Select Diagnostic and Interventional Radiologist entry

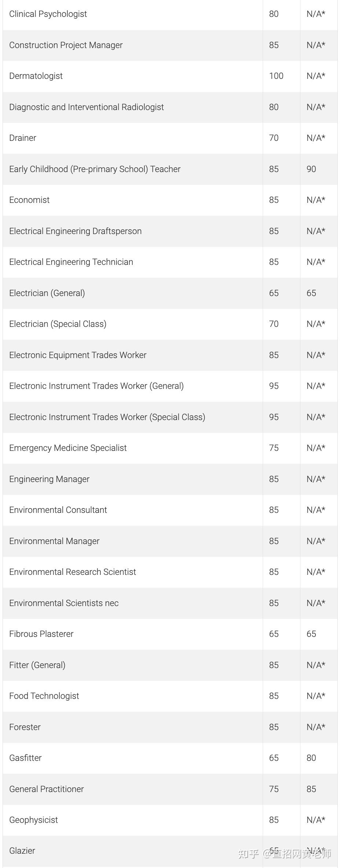(x=86, y=107)
